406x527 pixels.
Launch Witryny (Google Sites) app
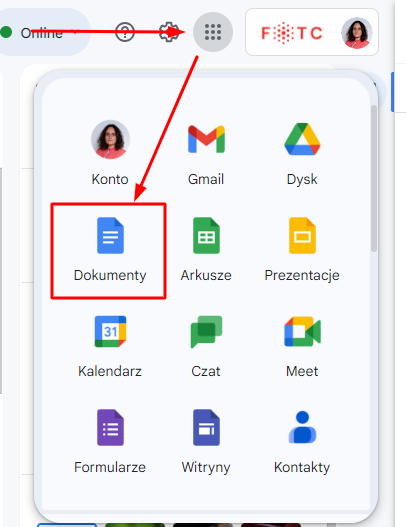point(206,442)
